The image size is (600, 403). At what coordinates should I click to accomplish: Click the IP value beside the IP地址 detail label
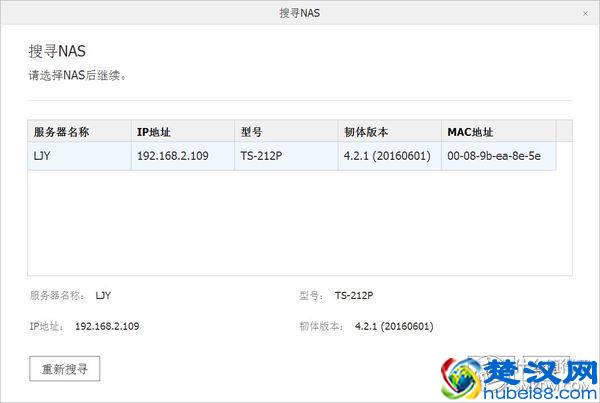point(107,326)
